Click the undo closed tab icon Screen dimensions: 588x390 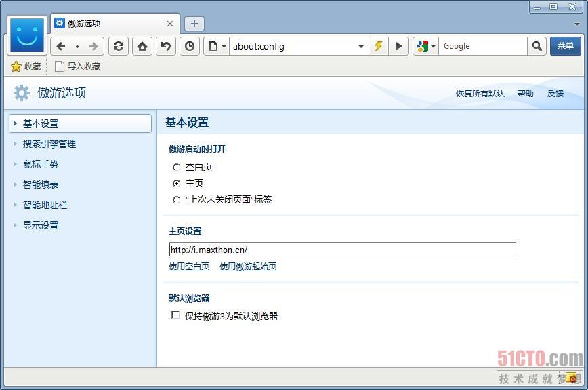(166, 46)
